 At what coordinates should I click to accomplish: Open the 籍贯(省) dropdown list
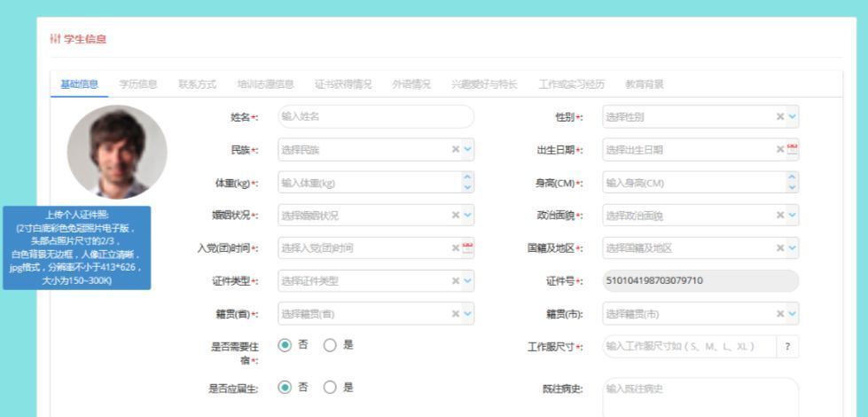point(468,314)
